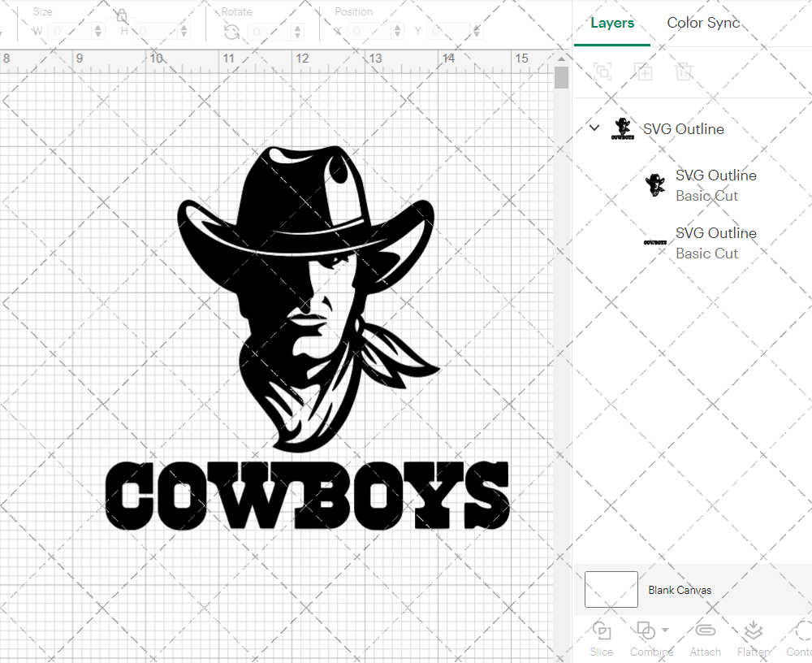Click the Width input field
The height and width of the screenshot is (663, 812).
[70, 32]
